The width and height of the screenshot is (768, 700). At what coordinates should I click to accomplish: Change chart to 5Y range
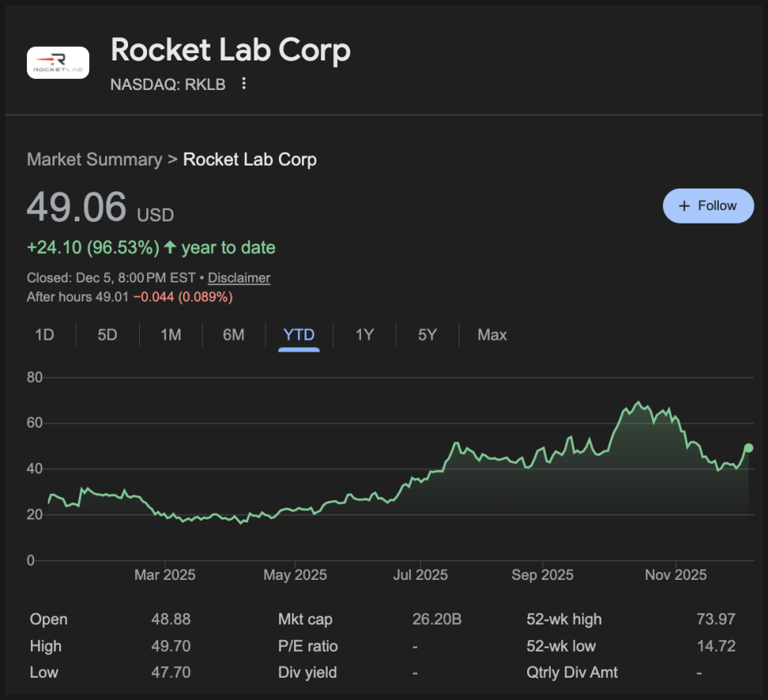(428, 335)
